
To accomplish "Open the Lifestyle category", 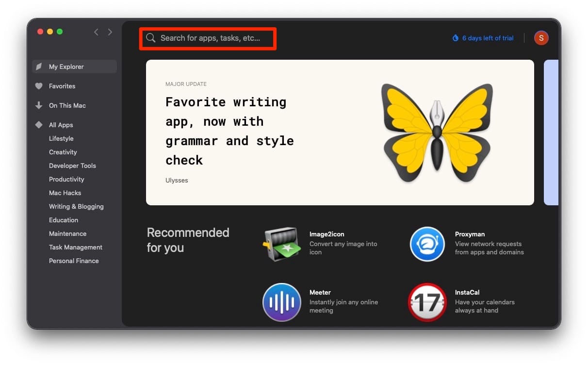I will coord(61,138).
